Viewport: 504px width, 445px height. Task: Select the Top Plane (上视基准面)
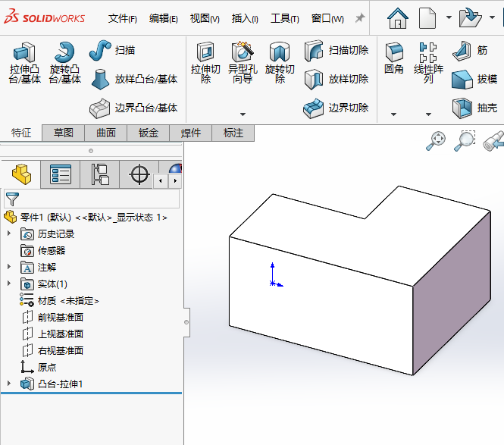coord(53,334)
